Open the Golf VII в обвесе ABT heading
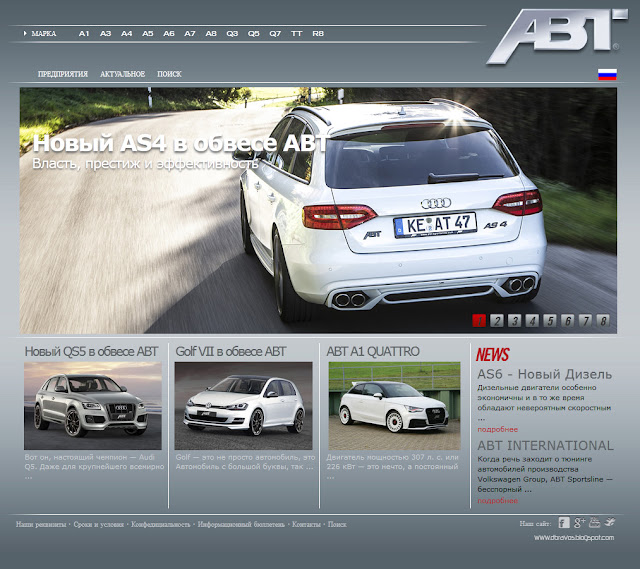 point(231,351)
